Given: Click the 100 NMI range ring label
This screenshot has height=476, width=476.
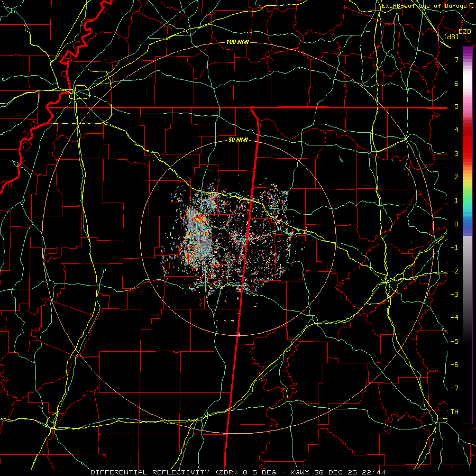Looking at the screenshot, I should click(x=237, y=42).
